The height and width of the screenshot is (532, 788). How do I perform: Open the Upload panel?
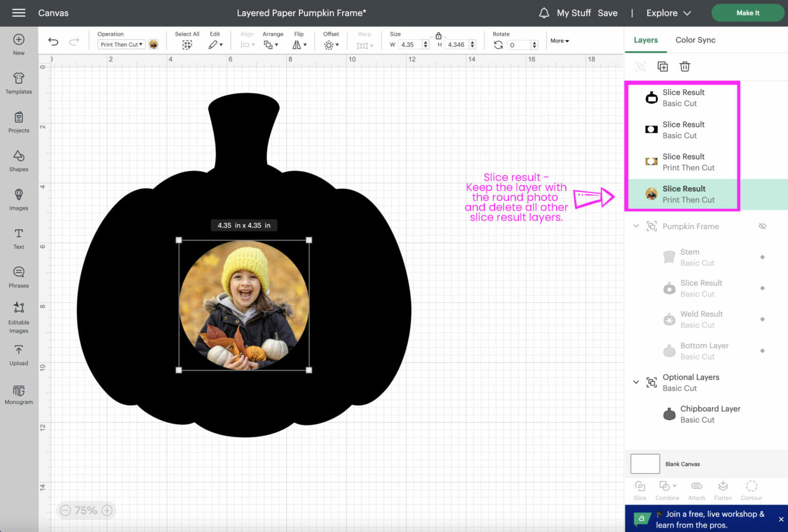tap(18, 355)
